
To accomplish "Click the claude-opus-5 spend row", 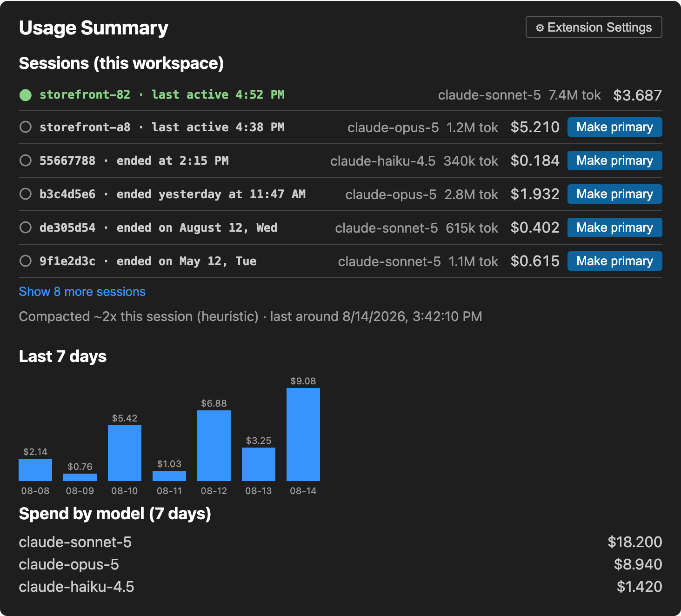I will pos(340,564).
